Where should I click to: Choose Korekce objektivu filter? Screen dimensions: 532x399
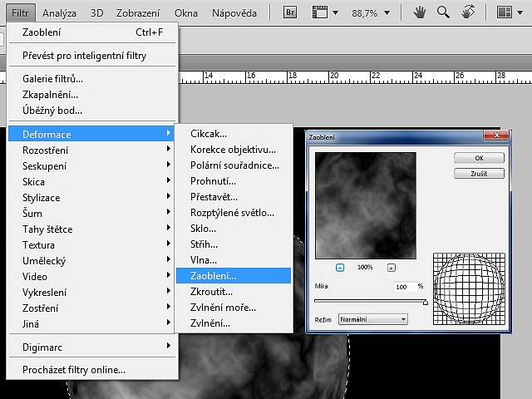click(234, 150)
